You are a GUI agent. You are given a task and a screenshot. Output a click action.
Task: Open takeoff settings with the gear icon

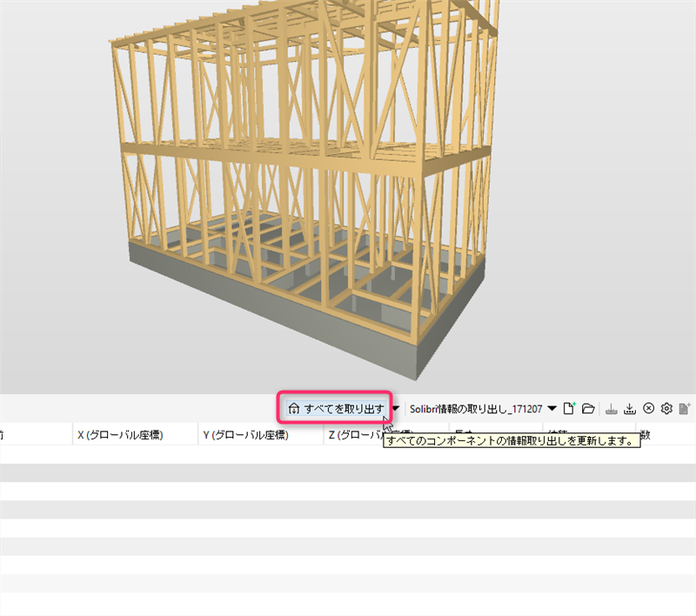tap(666, 408)
